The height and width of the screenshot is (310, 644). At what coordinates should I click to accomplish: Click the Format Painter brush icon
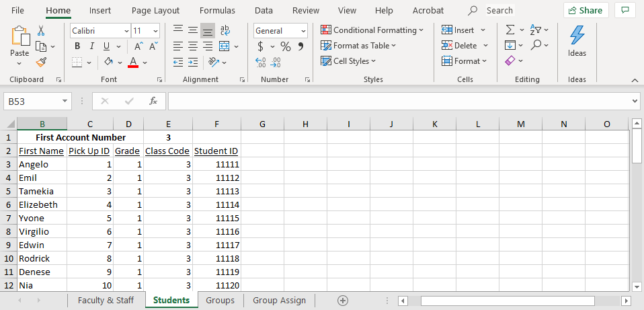click(x=41, y=62)
